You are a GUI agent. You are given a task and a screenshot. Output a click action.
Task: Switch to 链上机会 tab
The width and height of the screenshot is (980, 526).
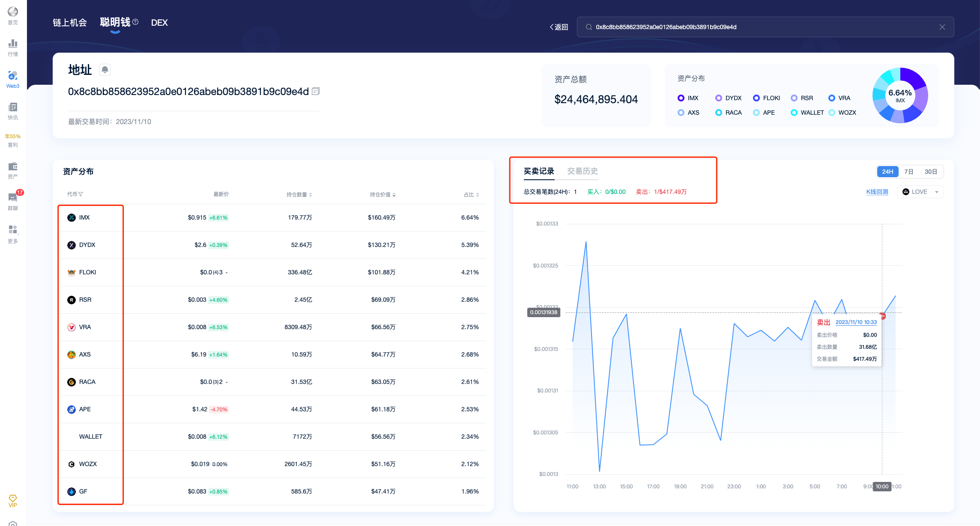click(x=70, y=23)
